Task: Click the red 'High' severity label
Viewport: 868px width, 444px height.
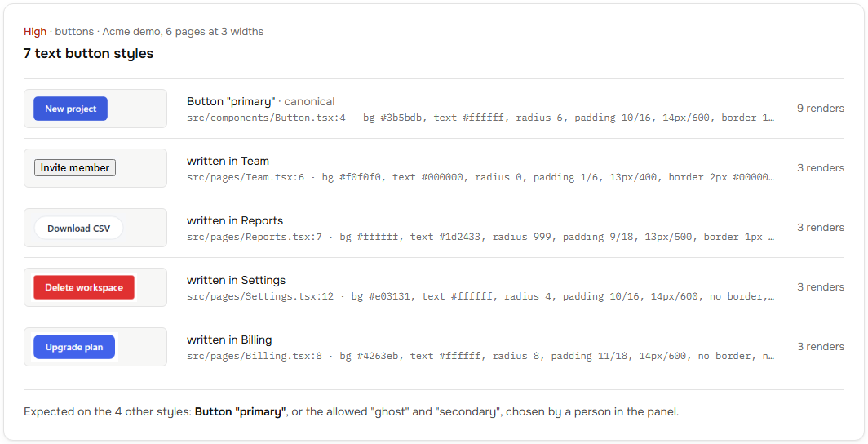Action: click(35, 32)
